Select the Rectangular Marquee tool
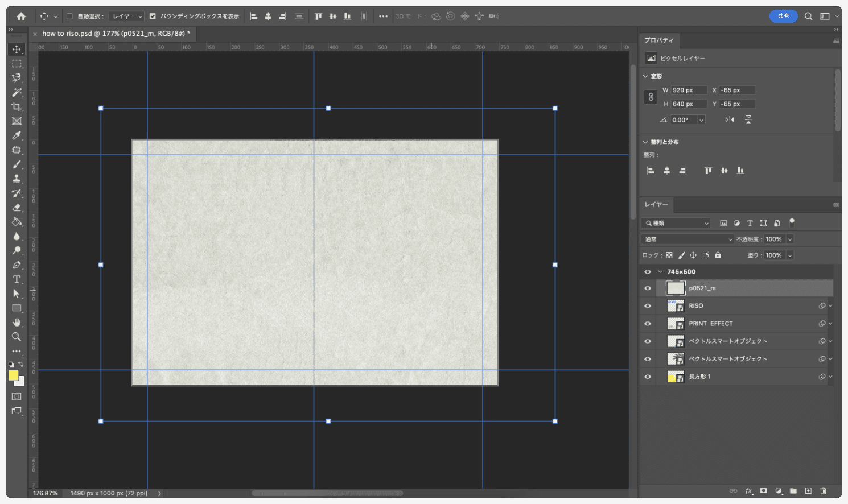The width and height of the screenshot is (848, 504). coord(17,64)
